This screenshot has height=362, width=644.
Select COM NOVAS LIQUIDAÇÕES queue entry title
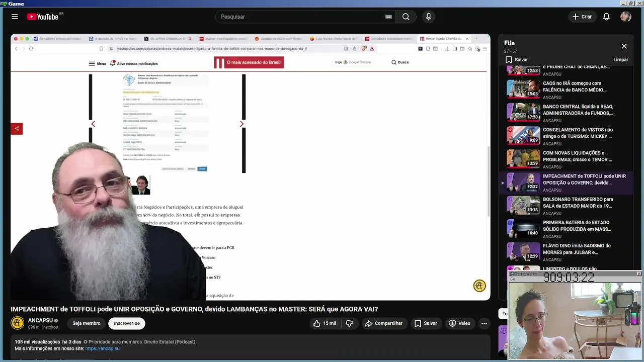577,156
